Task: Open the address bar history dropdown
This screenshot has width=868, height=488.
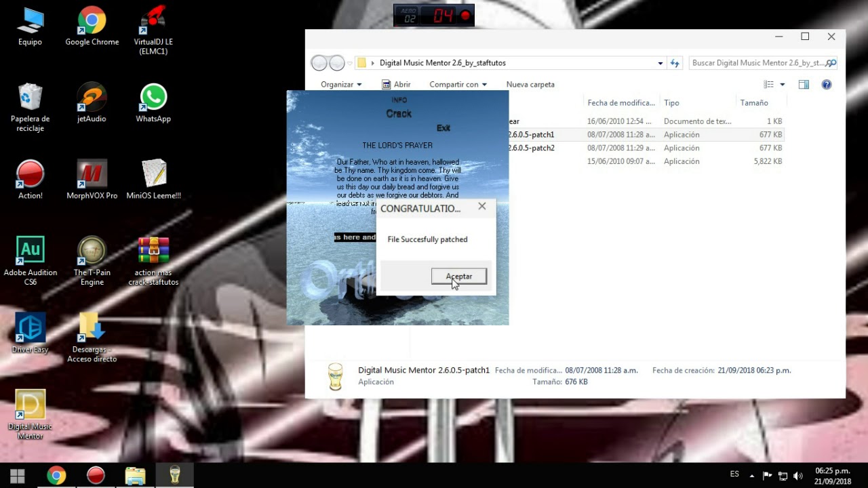Action: pyautogui.click(x=660, y=63)
